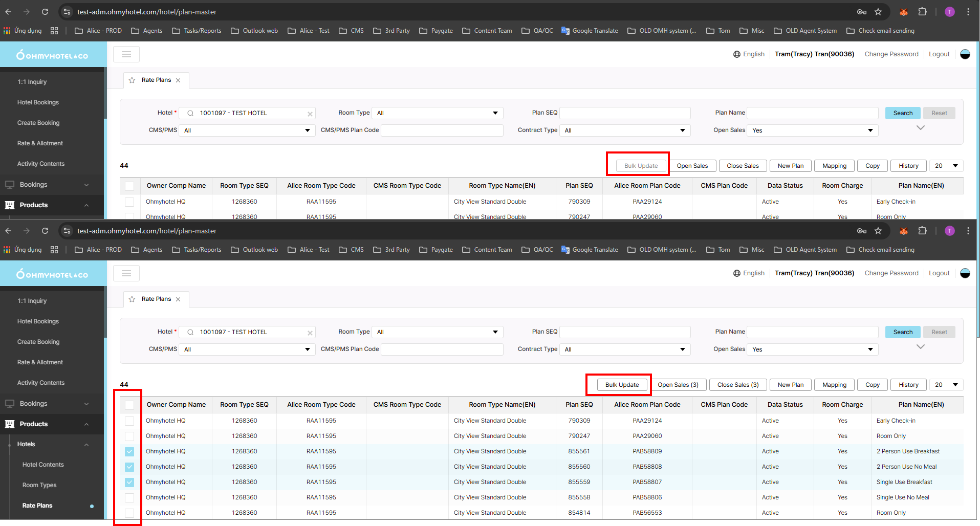The height and width of the screenshot is (526, 980).
Task: Close the Rate Plans tab in upper window
Action: click(x=178, y=80)
